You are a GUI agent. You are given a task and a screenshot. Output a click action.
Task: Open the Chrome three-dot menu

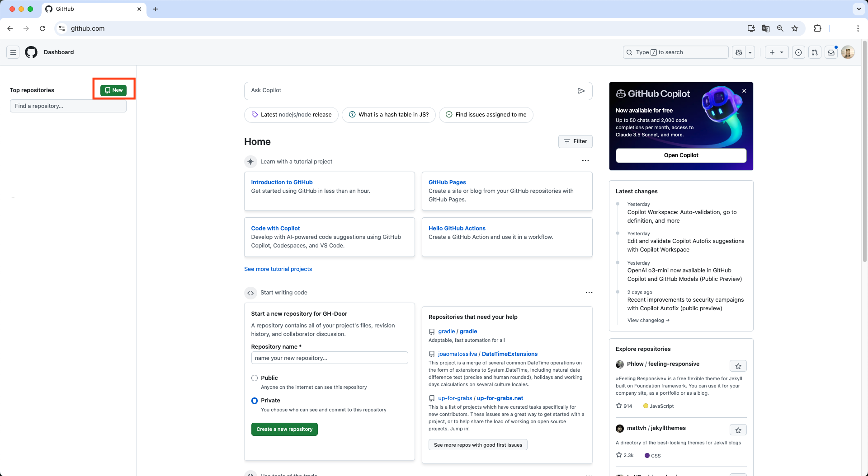858,28
